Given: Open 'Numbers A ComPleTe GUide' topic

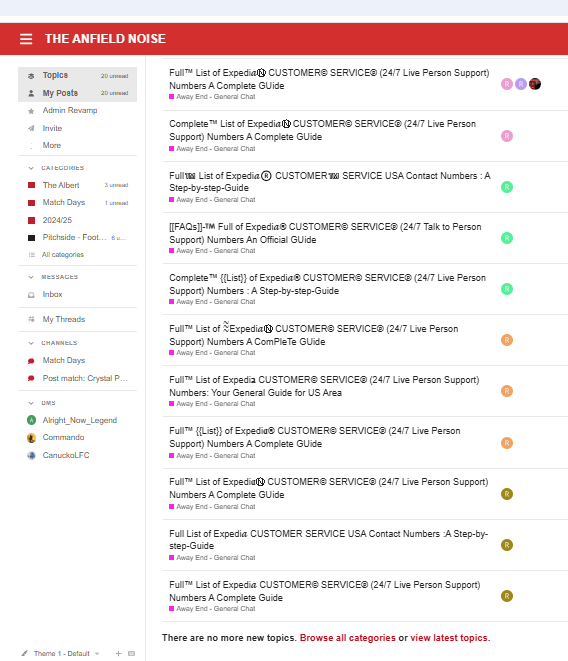Looking at the screenshot, I should [314, 335].
